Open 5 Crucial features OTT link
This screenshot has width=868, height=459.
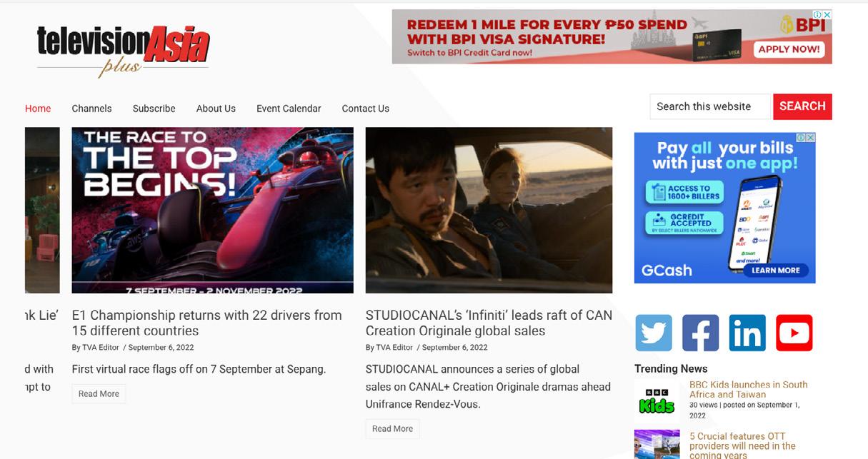tap(743, 445)
